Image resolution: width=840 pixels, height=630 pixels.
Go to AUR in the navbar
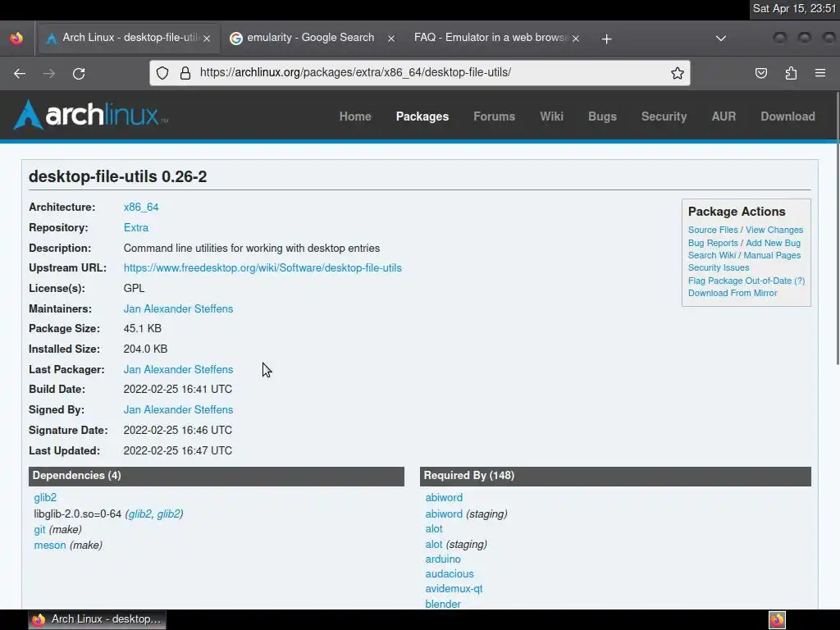point(724,116)
